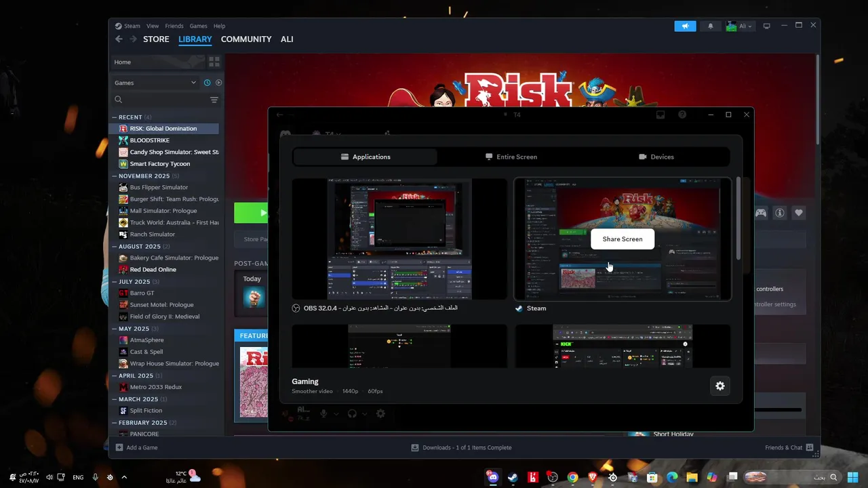The image size is (868, 488).
Task: Open Microsoft Edge from the taskbar
Action: click(672, 477)
